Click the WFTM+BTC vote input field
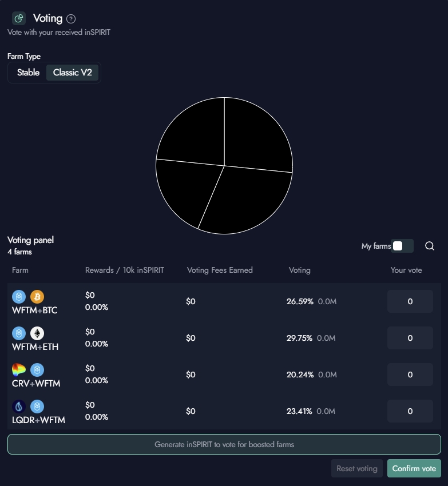This screenshot has width=448, height=486. 410,301
